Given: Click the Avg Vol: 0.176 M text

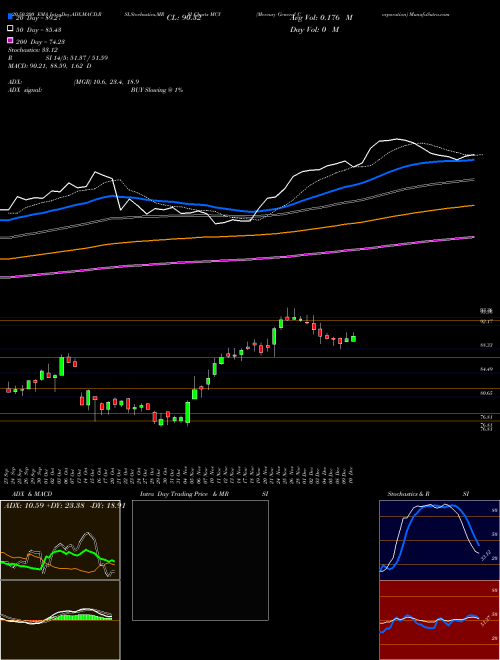Looking at the screenshot, I should 321,18.
